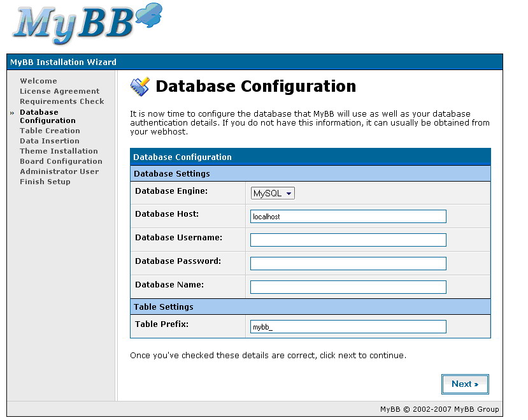Click the Database Host: label
This screenshot has width=528, height=420.
click(x=167, y=214)
